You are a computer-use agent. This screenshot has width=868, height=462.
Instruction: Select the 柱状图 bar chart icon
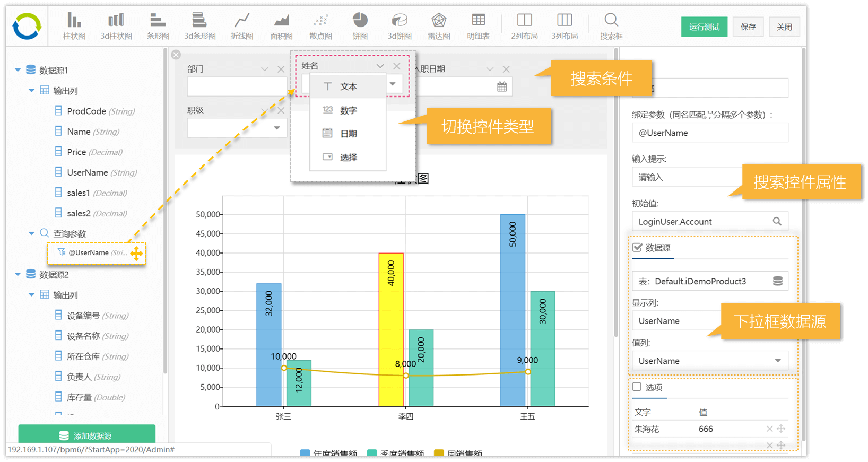tap(74, 26)
